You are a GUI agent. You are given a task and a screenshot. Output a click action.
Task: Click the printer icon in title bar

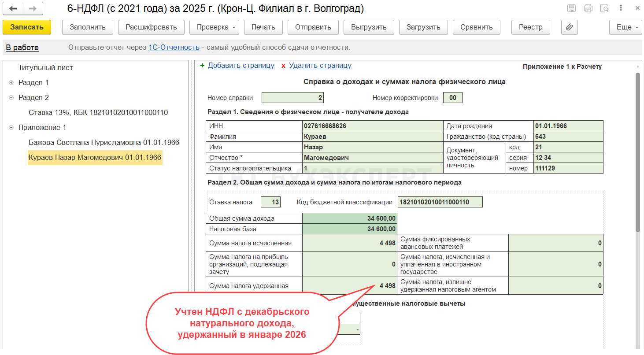(x=588, y=8)
